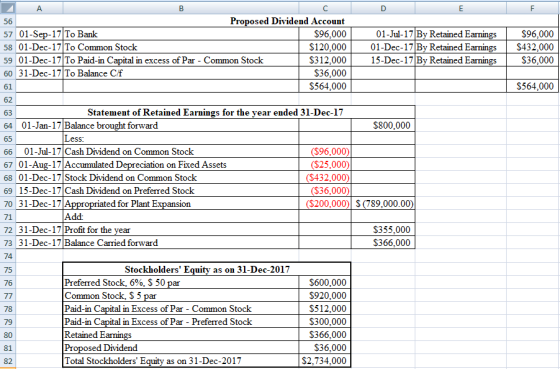
Task: Select the red ($96,000) cell
Action: click(x=325, y=152)
